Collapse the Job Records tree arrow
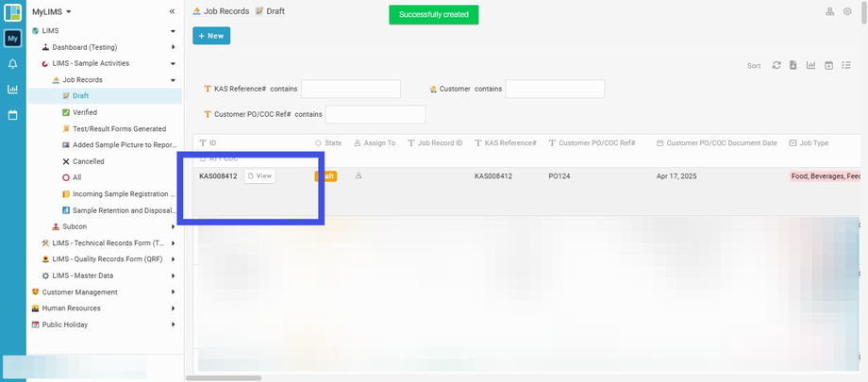The image size is (868, 382). pos(174,80)
